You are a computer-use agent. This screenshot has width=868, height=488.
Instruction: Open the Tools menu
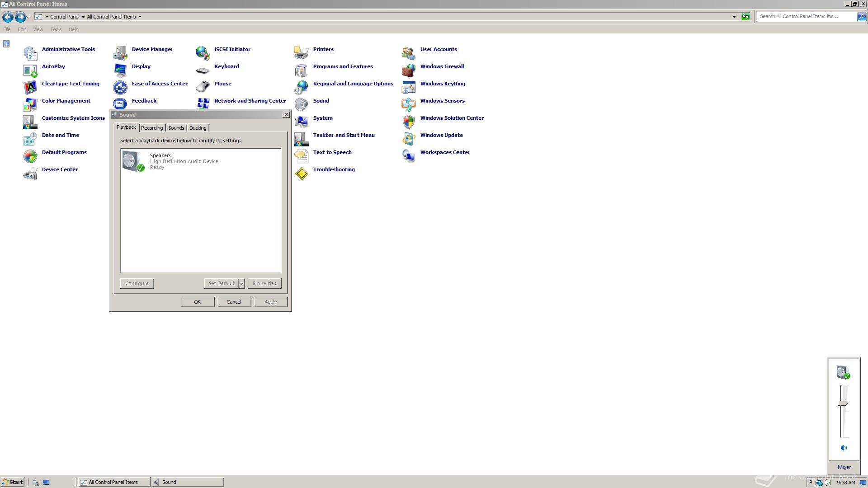point(56,29)
